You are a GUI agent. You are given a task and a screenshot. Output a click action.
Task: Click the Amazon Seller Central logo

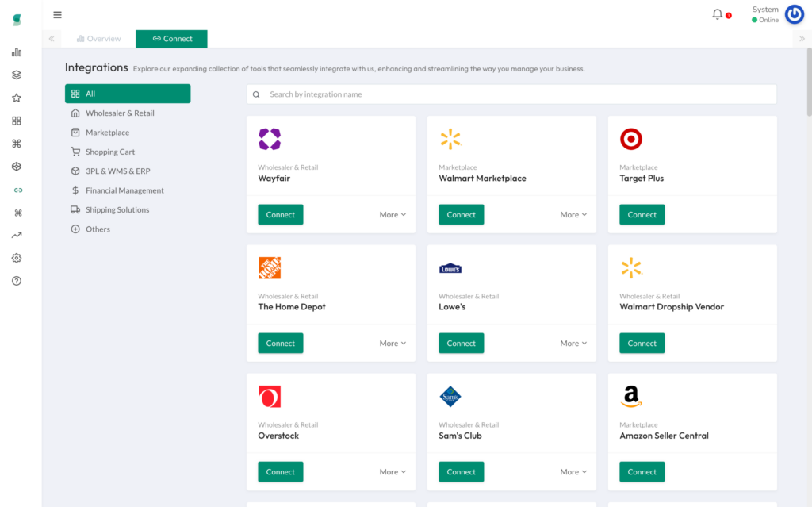click(630, 397)
